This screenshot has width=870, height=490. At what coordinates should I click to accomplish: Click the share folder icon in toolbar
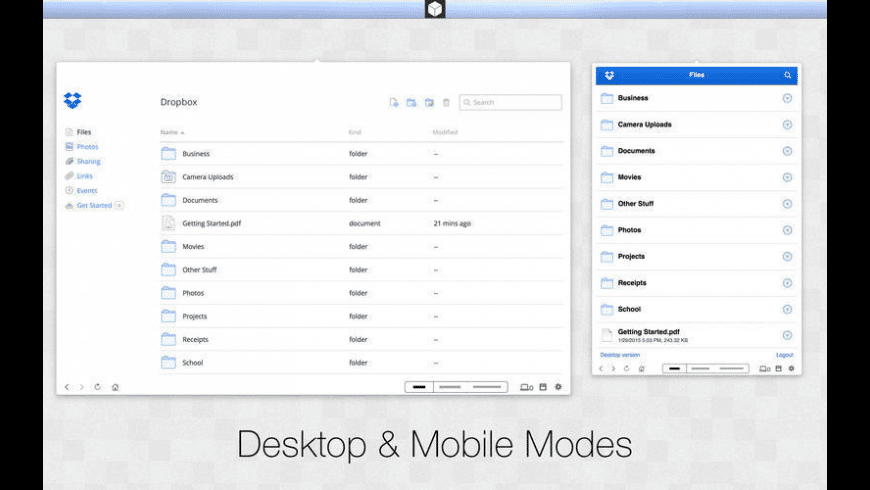click(429, 103)
